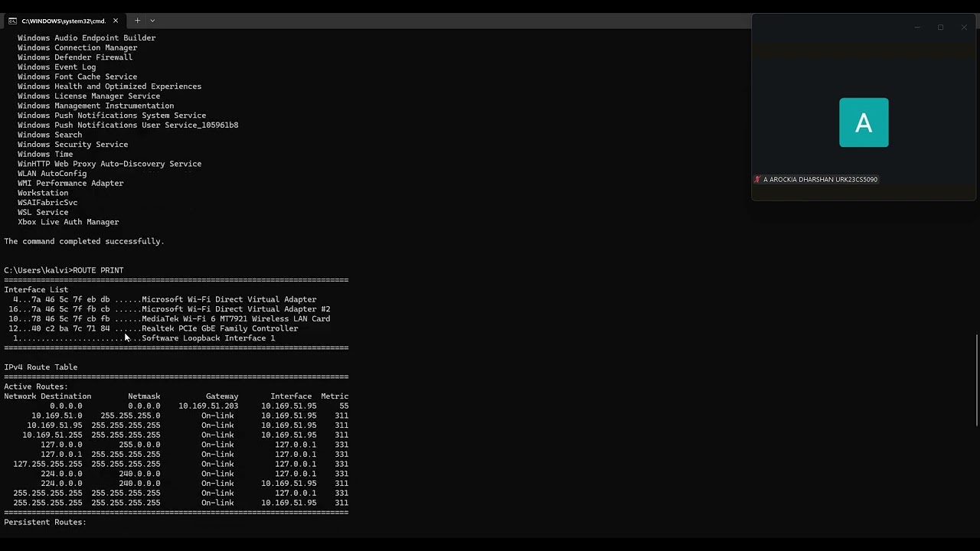Click 'Windows Time' service line
Screen dimensions: 980x551
click(x=45, y=155)
